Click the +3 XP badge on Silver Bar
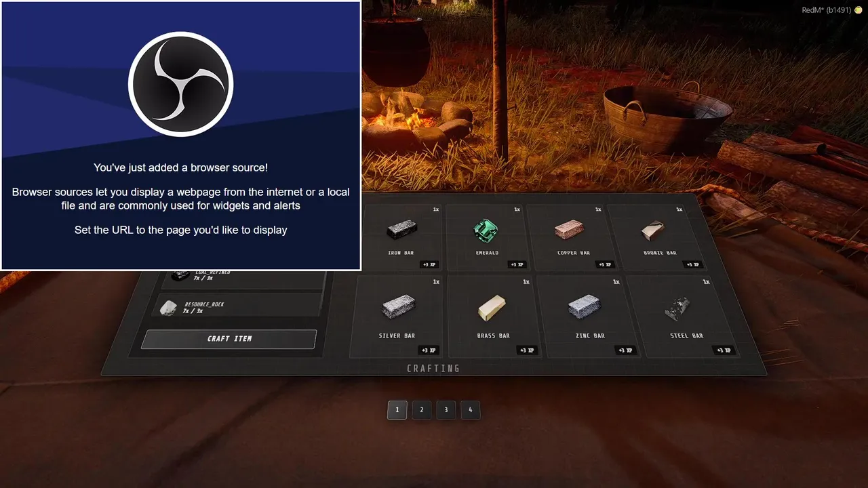868x488 pixels. (x=429, y=350)
